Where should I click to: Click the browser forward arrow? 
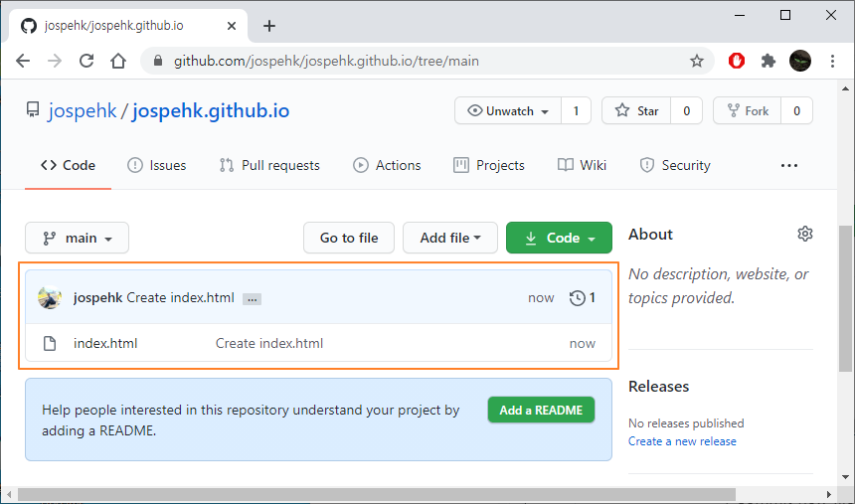pos(55,61)
